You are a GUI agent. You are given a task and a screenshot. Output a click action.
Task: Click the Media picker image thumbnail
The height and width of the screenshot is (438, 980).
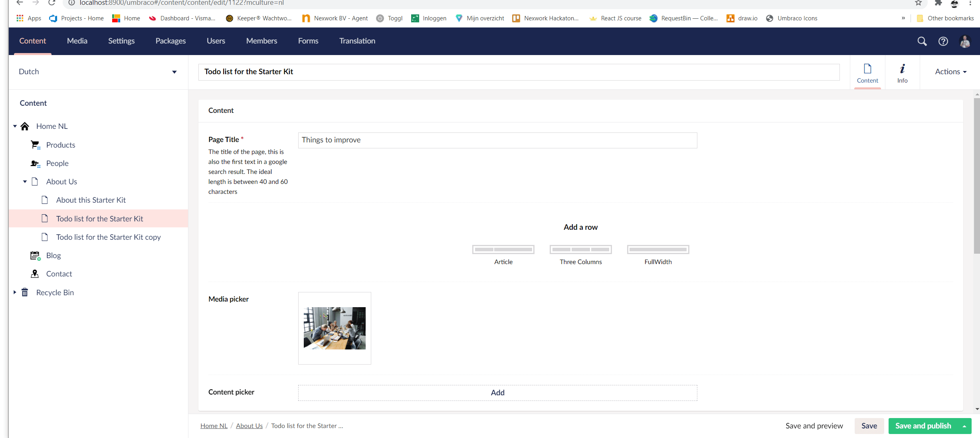[x=335, y=328]
